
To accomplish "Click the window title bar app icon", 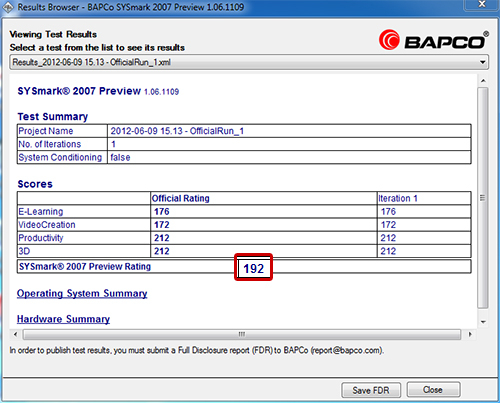I will point(8,7).
